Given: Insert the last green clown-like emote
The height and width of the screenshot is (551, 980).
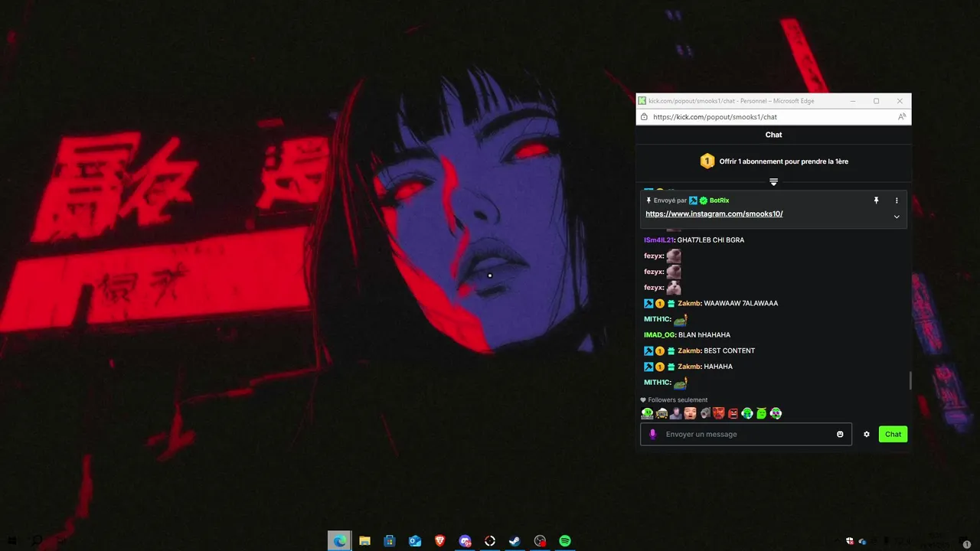Looking at the screenshot, I should [776, 413].
